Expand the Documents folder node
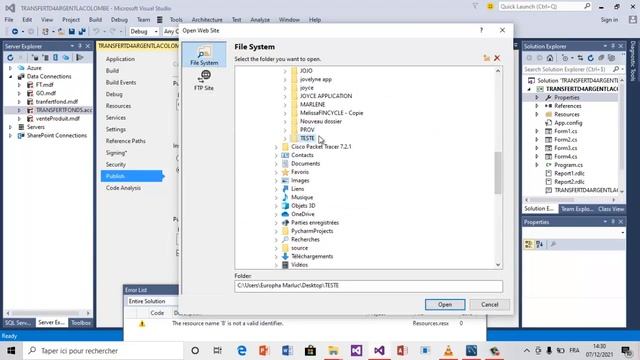This screenshot has height=360, width=640. [276, 164]
